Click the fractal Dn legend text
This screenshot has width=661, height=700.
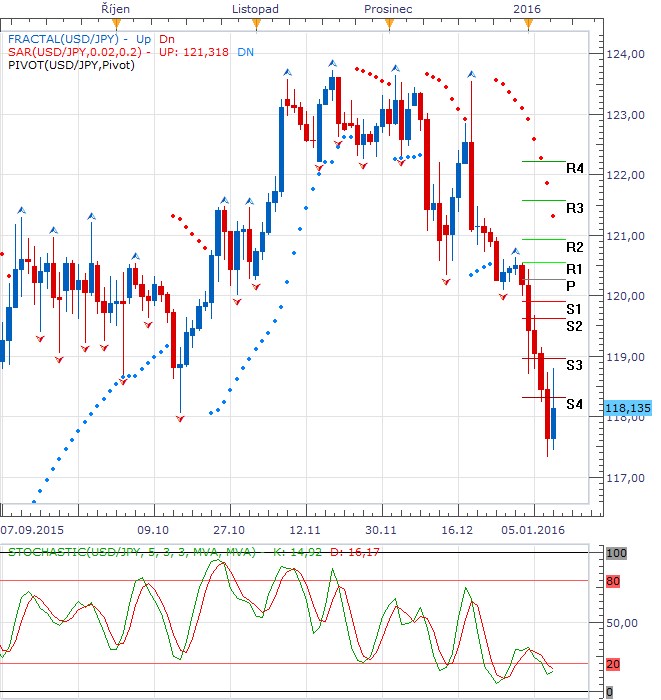(x=167, y=39)
